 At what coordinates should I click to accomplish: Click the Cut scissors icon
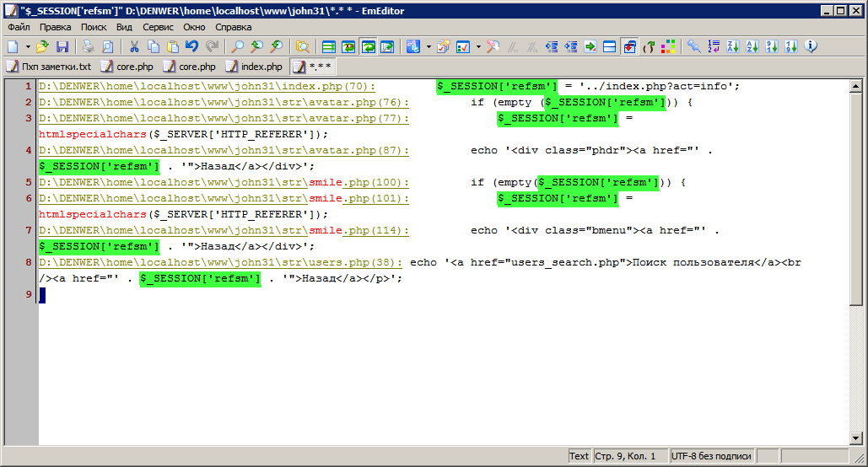click(133, 46)
